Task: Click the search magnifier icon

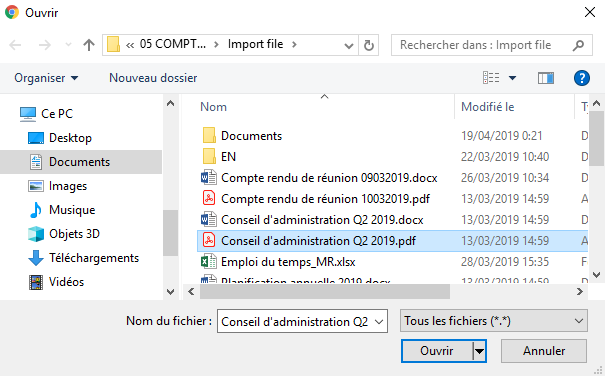Action: coord(578,45)
